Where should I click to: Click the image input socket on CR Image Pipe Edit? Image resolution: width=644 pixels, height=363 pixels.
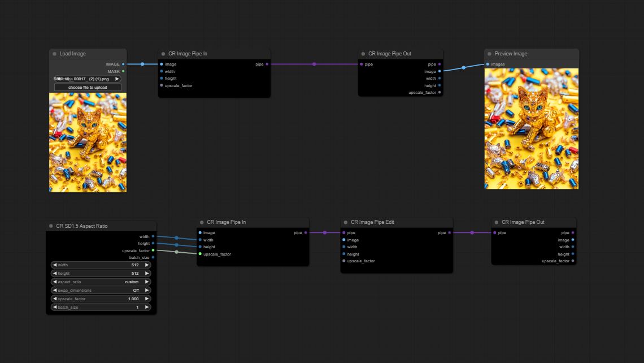344,240
